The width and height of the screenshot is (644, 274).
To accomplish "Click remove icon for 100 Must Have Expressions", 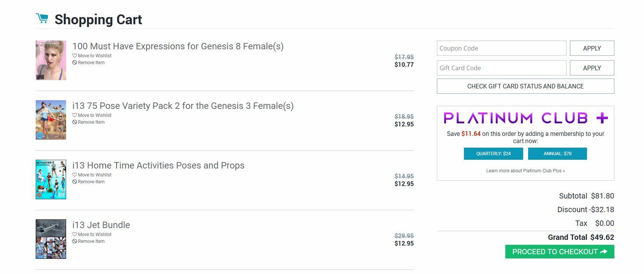I will click(x=74, y=63).
